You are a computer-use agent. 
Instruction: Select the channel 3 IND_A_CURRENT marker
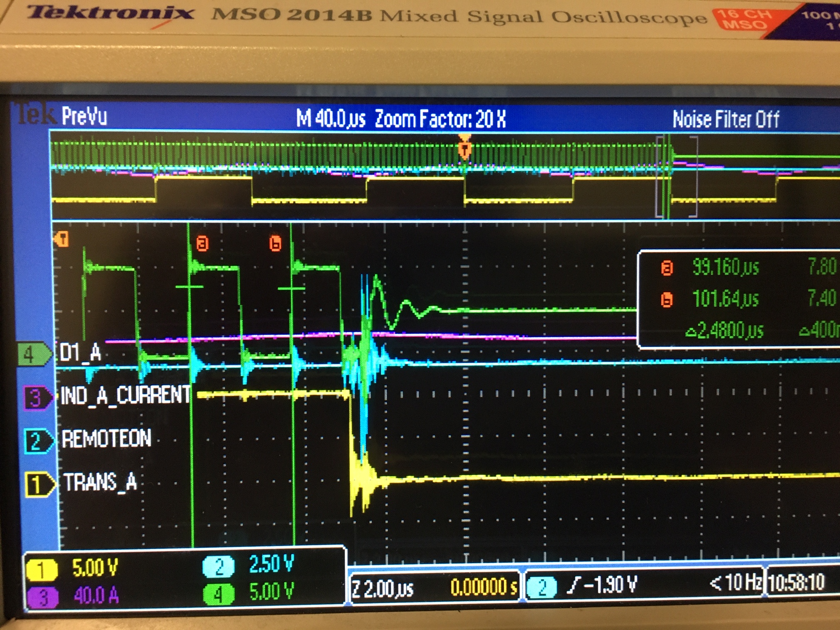(x=38, y=398)
